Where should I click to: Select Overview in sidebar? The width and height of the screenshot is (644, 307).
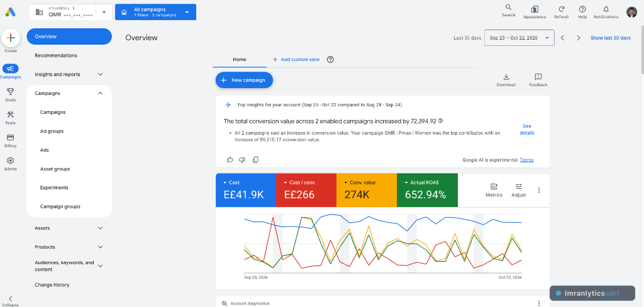(x=69, y=36)
